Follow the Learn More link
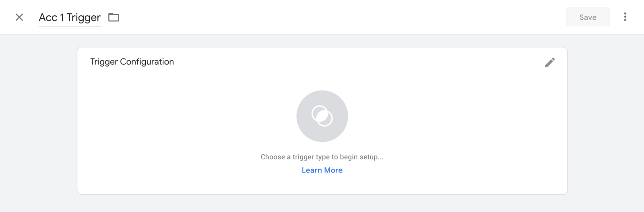This screenshot has width=644, height=212. (322, 170)
